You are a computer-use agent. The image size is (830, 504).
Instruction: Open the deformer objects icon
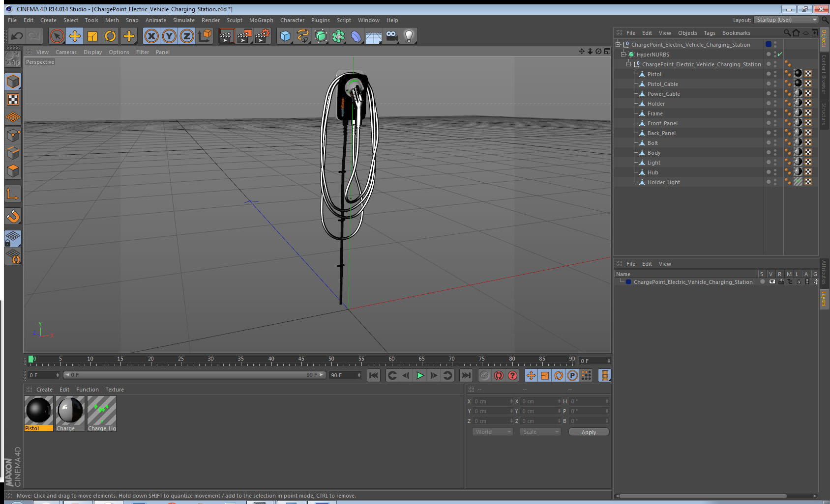(x=356, y=36)
